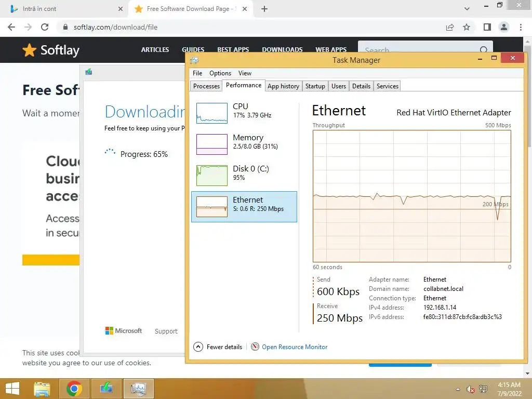The image size is (532, 399).
Task: Click the network tray icon
Action: (x=483, y=389)
